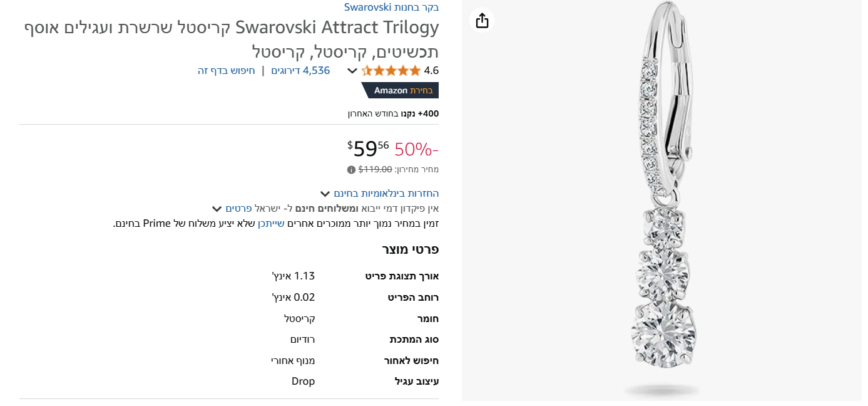Click the share icon above the product image
Screen dimensions: 868x406
coord(482,21)
